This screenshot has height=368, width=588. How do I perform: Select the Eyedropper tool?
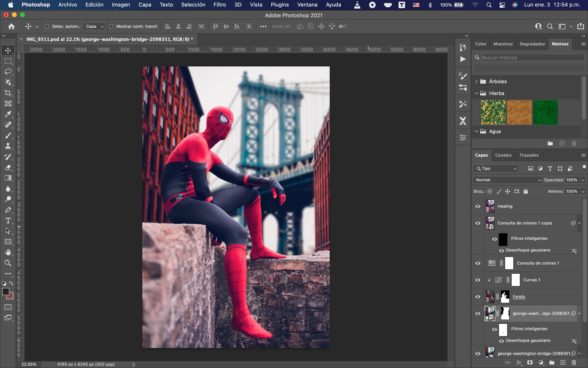pyautogui.click(x=8, y=114)
